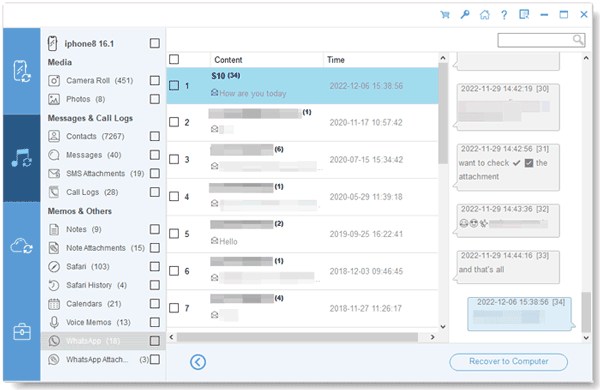Go to home via house icon
Viewport: 600px width, 390px height.
point(485,15)
